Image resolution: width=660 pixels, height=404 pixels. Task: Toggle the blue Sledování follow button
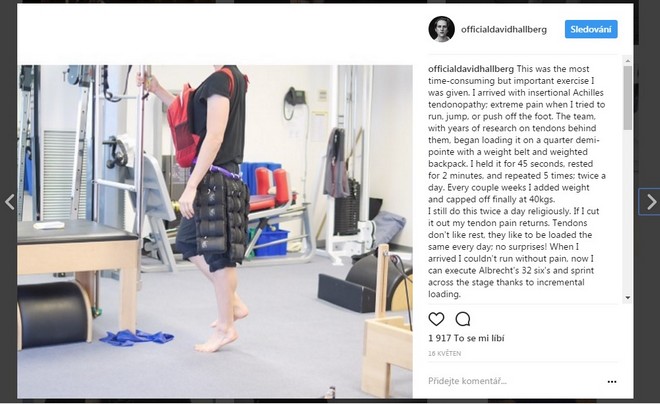(x=591, y=29)
